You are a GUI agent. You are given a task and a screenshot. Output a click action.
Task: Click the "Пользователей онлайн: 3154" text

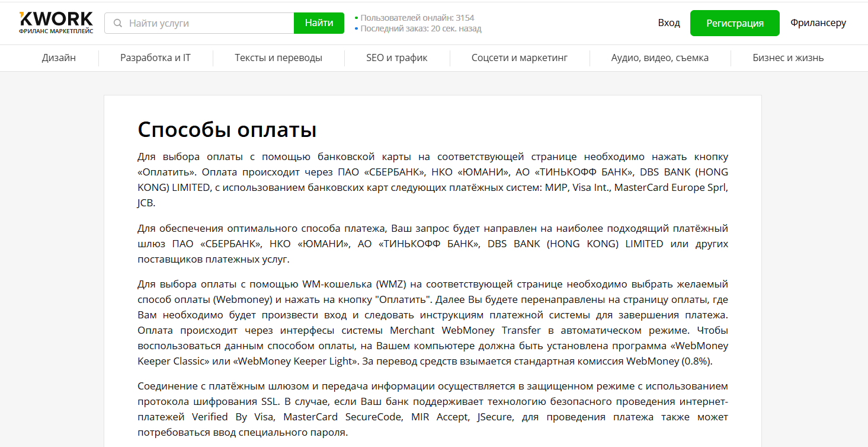417,18
